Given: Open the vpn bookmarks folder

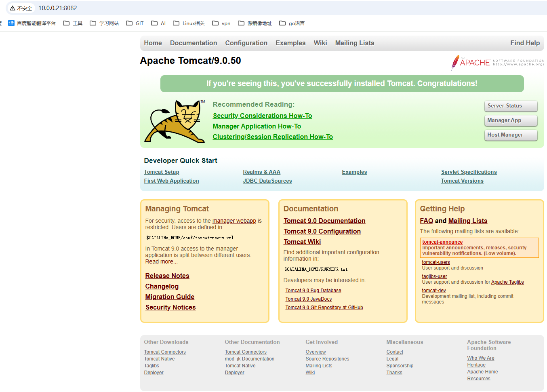Looking at the screenshot, I should [221, 23].
